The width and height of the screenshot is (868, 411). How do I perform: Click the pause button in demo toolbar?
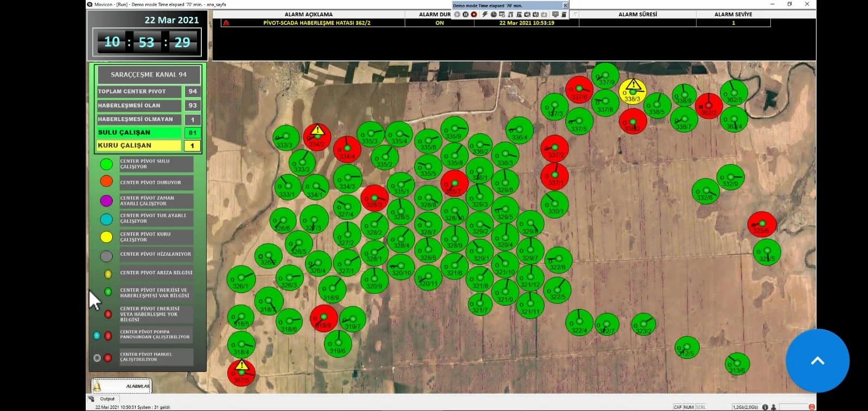[465, 15]
